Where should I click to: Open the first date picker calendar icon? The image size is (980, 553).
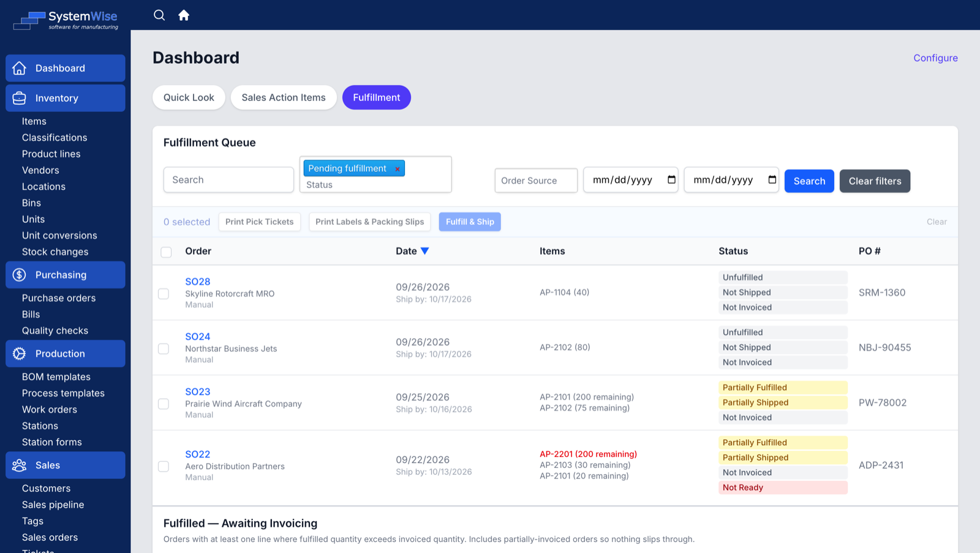tap(671, 179)
